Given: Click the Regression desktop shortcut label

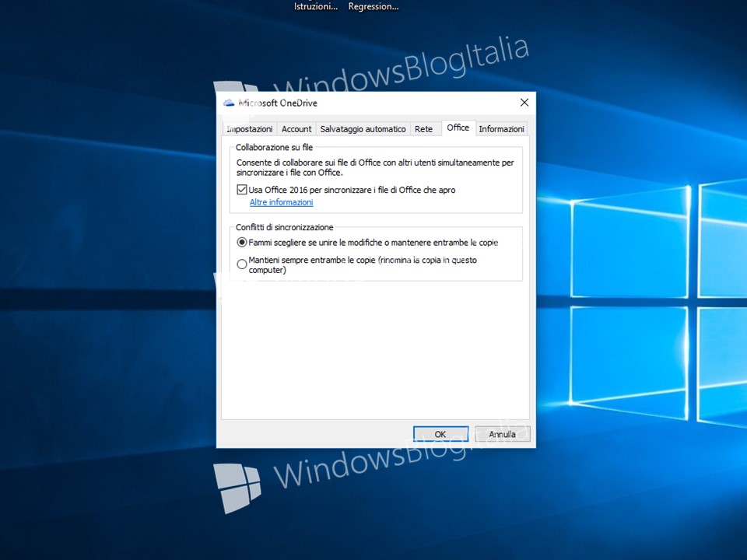Looking at the screenshot, I should (x=373, y=7).
